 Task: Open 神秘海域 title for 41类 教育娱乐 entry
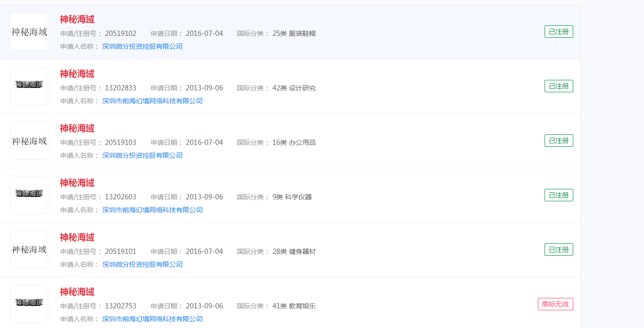77,292
